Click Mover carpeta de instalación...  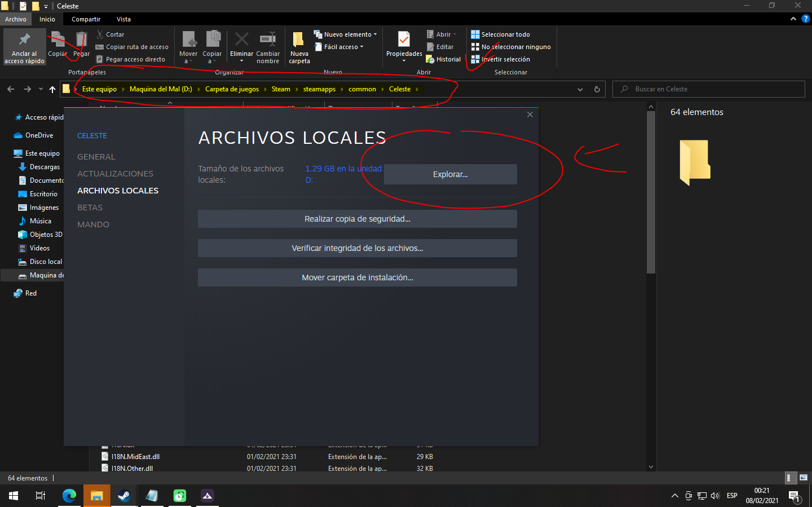357,277
